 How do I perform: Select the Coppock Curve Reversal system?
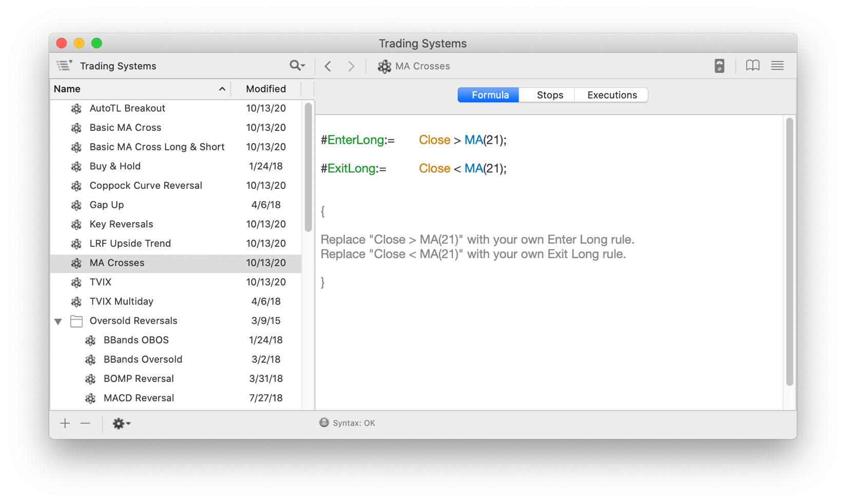click(x=146, y=185)
